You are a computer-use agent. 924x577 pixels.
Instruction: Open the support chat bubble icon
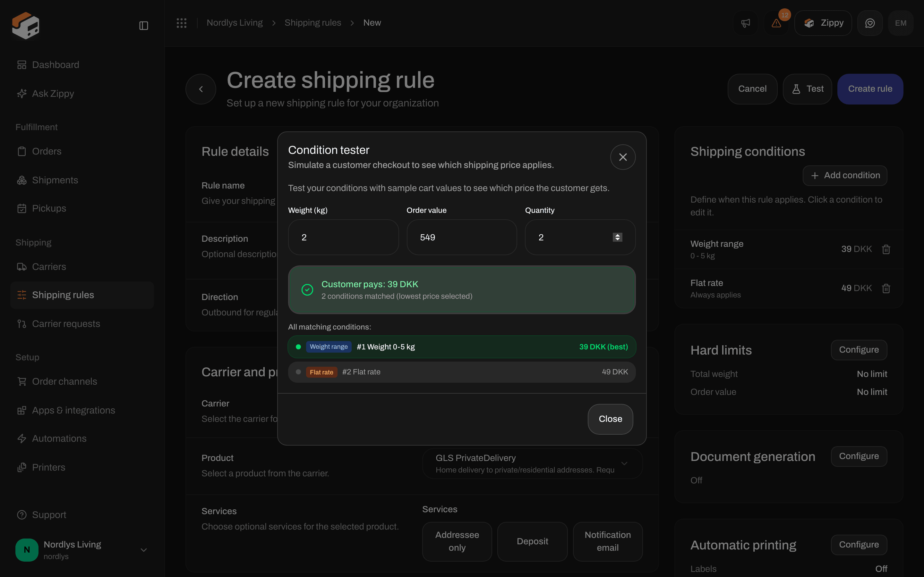pos(870,23)
